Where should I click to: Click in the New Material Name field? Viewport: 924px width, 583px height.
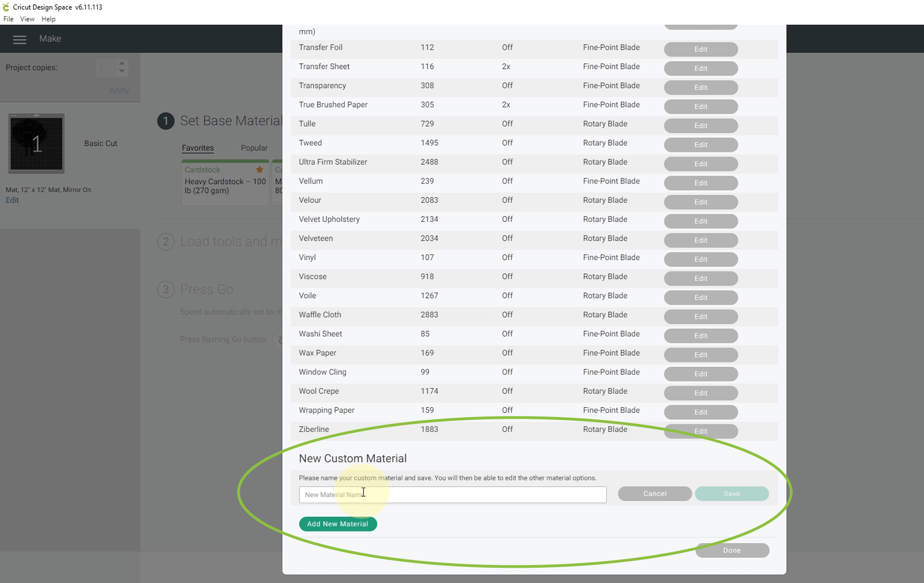tap(452, 495)
